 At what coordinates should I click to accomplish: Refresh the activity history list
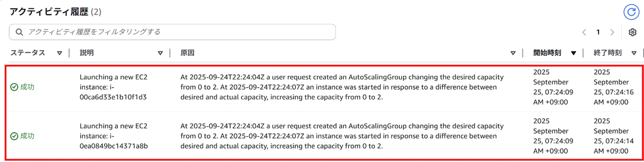[631, 12]
